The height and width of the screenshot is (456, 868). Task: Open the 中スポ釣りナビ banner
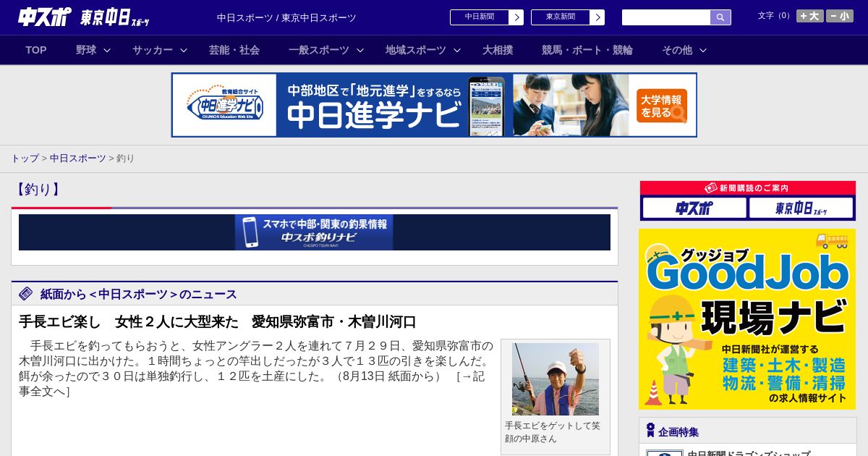(315, 232)
